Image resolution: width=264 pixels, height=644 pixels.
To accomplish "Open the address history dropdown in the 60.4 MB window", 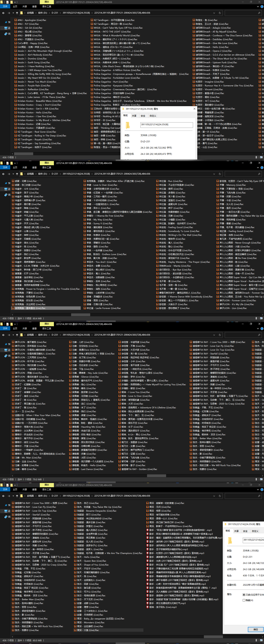I will [x=214, y=174].
